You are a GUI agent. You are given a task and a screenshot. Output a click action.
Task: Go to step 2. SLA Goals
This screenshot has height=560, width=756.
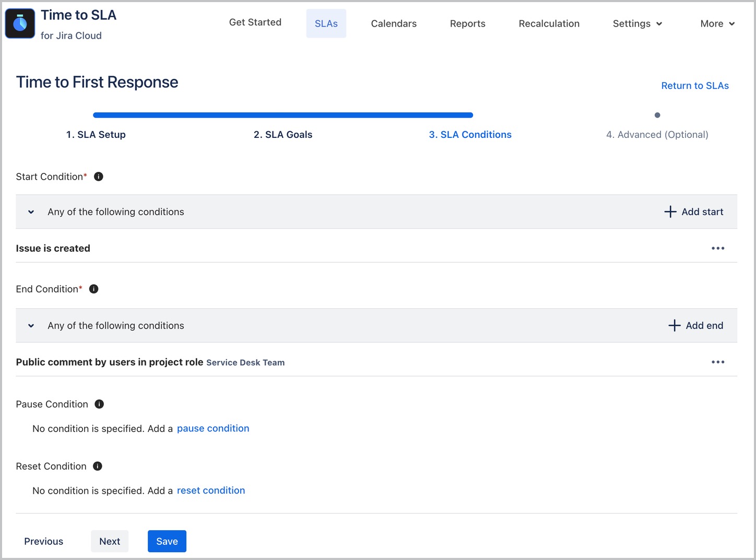tap(283, 134)
